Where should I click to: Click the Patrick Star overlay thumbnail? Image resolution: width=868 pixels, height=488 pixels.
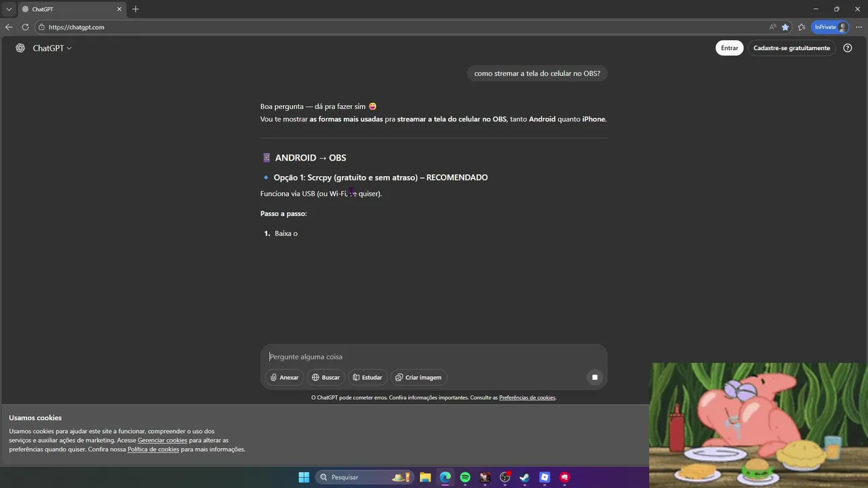point(758,425)
